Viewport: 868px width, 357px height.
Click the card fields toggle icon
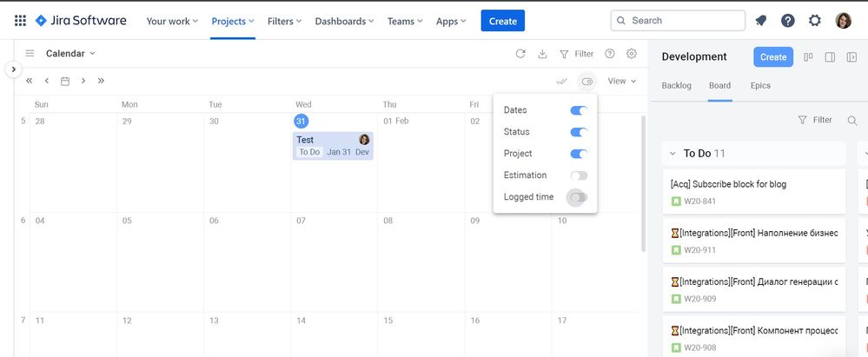tap(587, 82)
